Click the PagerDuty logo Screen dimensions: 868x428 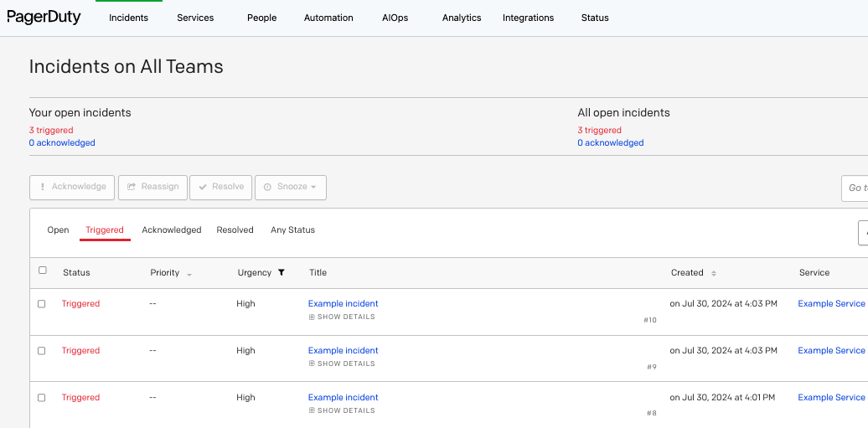44,17
